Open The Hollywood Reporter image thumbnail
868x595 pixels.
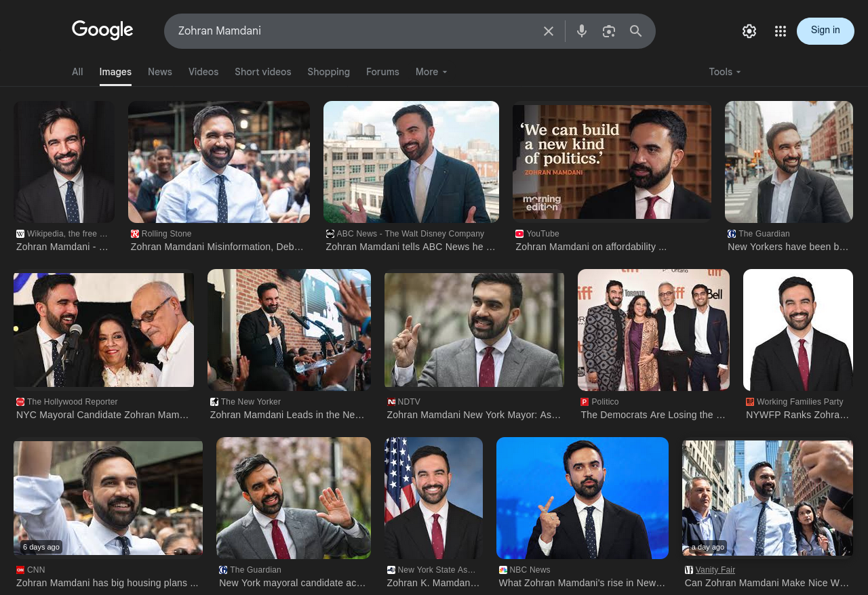(x=104, y=330)
